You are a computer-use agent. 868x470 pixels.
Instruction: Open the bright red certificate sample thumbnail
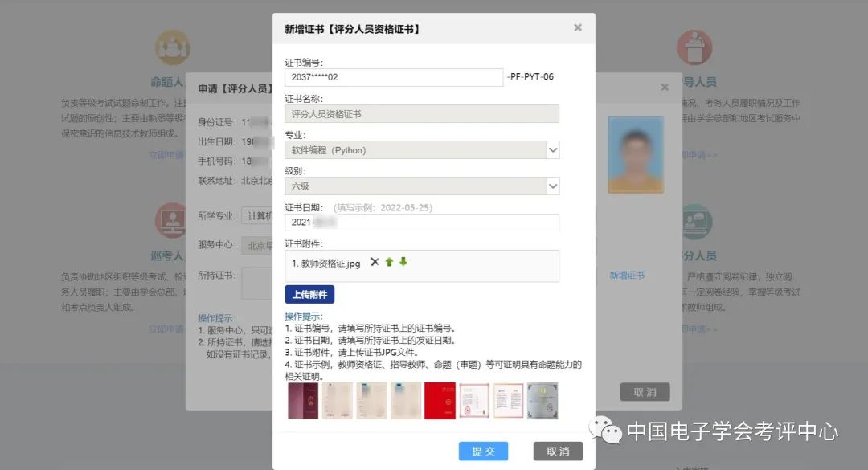pos(440,401)
